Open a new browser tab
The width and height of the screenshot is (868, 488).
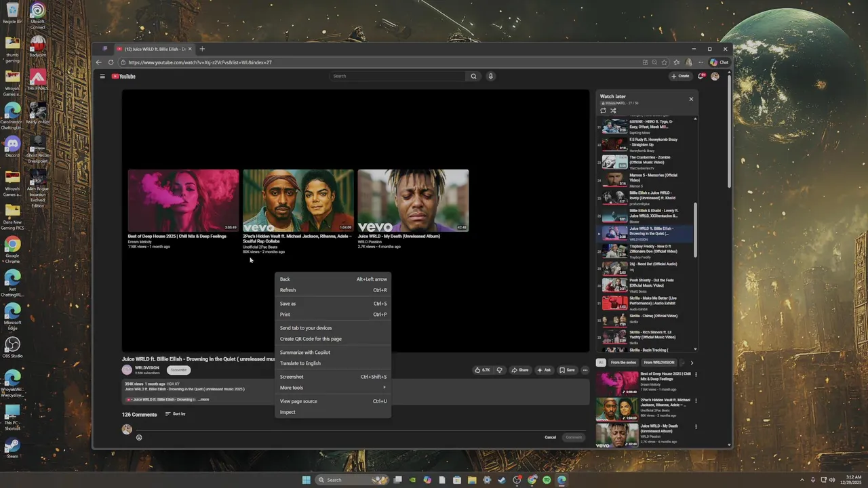(202, 49)
